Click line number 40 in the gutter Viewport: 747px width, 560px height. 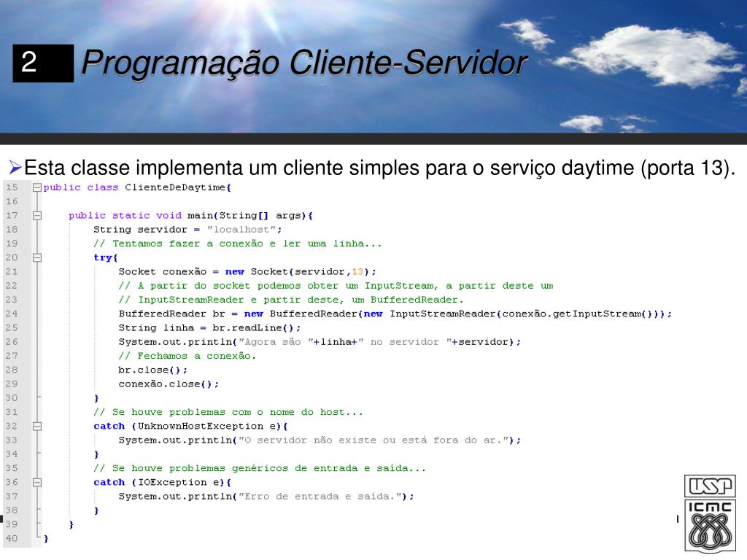tap(12, 539)
